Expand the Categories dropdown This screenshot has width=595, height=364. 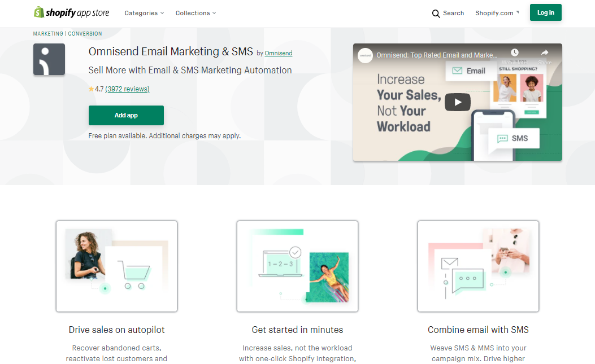144,13
